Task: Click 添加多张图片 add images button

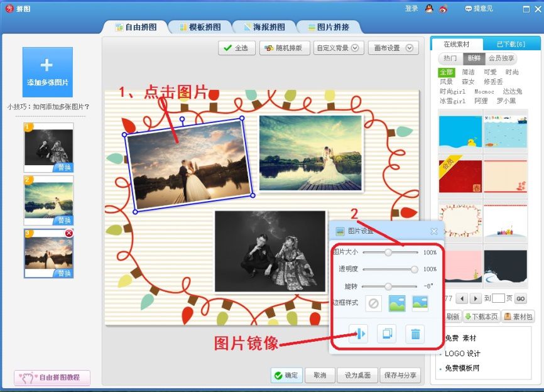Action: (x=48, y=72)
